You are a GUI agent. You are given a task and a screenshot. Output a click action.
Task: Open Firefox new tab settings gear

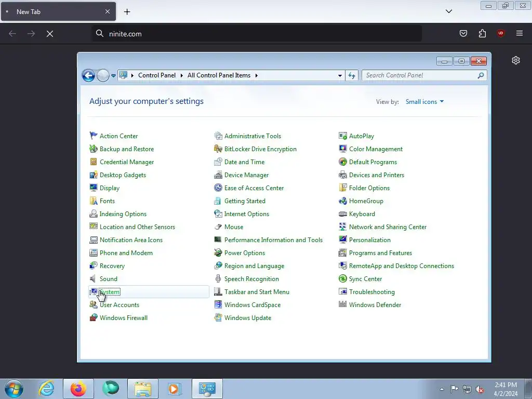click(516, 60)
